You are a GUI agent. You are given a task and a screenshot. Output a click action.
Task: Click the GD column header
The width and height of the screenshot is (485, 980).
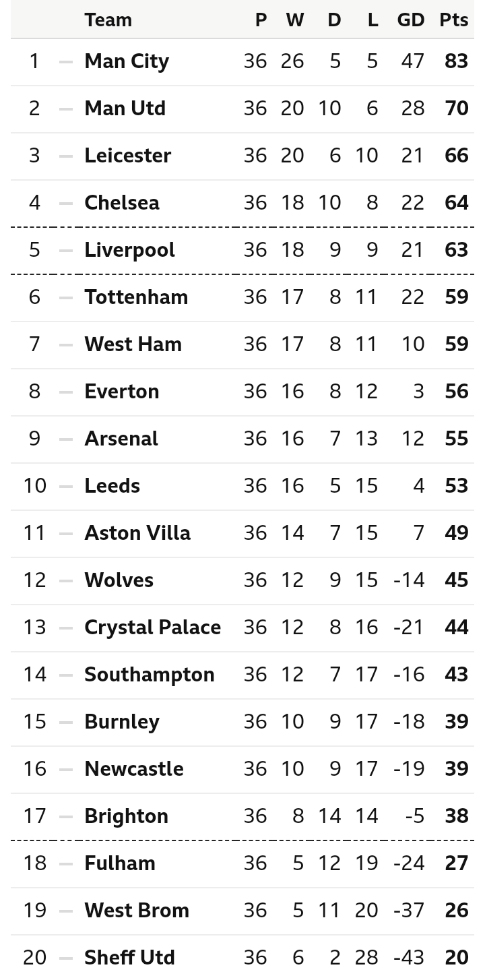(x=410, y=20)
